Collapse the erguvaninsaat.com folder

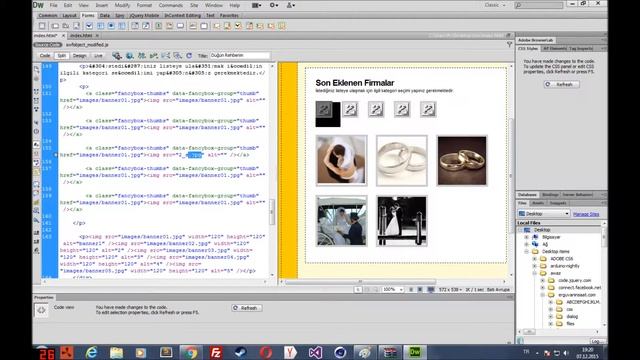543,295
